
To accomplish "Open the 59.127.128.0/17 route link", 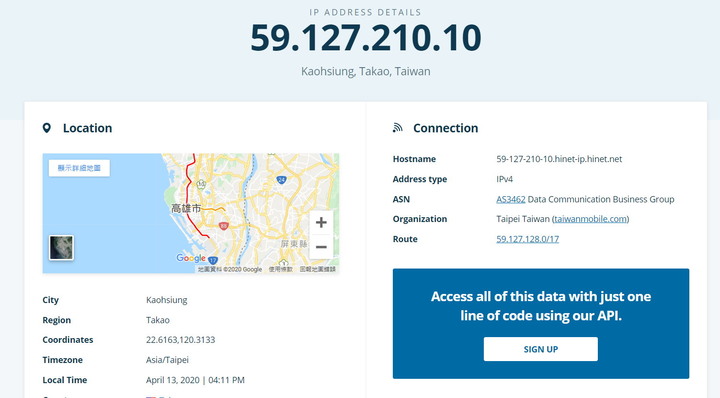I will tap(528, 239).
